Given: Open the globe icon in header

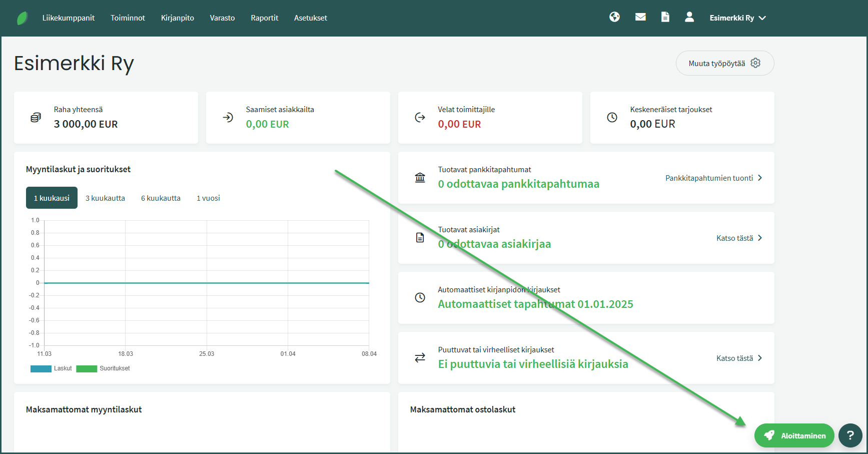Looking at the screenshot, I should (x=614, y=18).
